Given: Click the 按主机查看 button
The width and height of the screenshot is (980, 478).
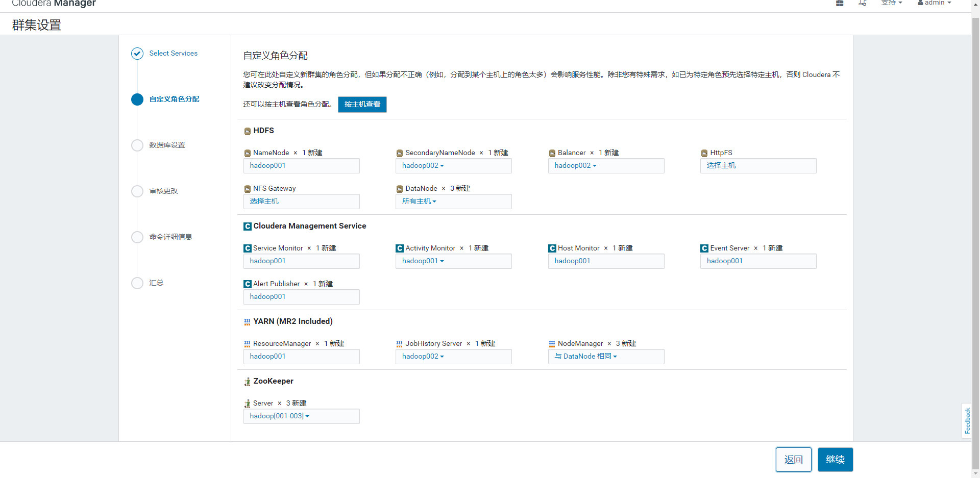Looking at the screenshot, I should click(x=362, y=105).
